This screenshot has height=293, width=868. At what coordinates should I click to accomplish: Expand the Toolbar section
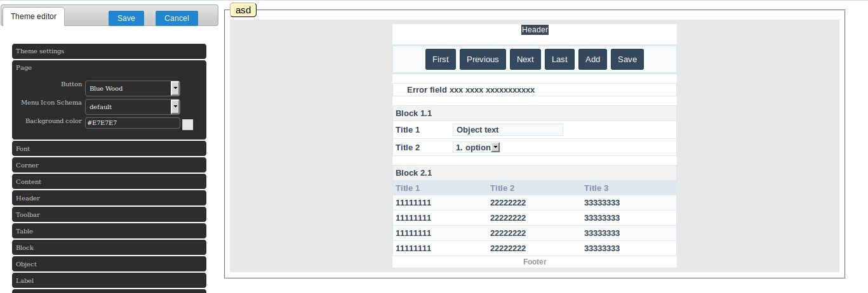(x=109, y=214)
